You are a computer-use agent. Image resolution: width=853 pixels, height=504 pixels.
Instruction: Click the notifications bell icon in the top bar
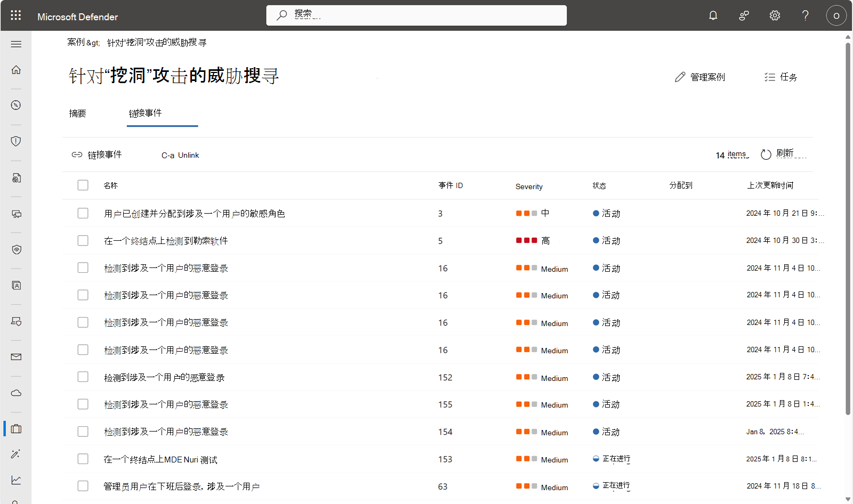713,15
